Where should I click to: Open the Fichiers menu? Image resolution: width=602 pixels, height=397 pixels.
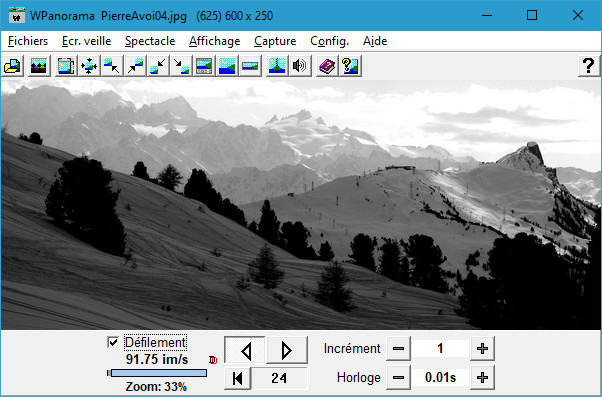pos(28,41)
